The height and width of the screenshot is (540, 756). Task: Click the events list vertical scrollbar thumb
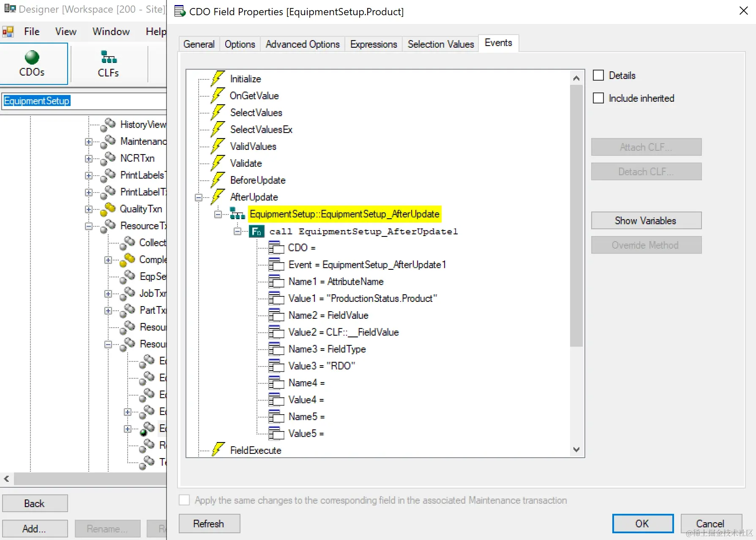576,215
